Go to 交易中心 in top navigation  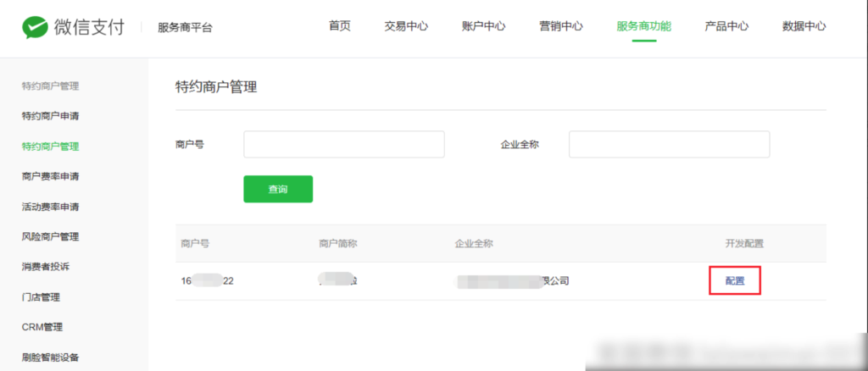406,26
